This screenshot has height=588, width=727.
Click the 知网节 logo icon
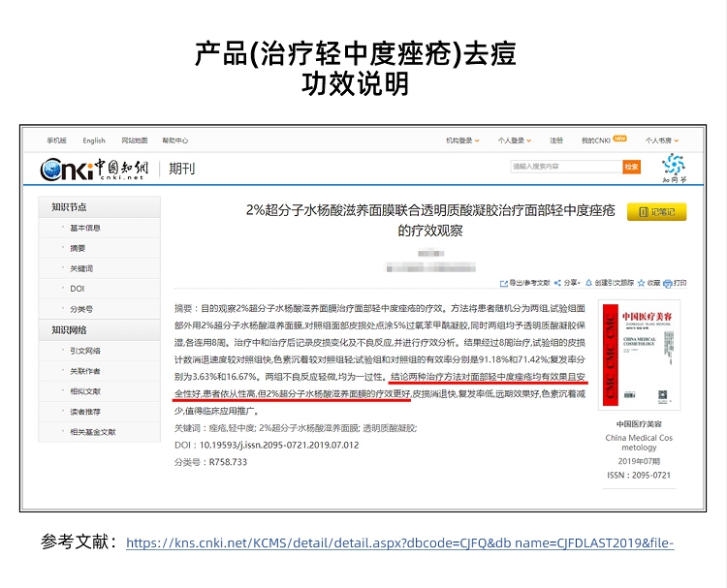(673, 167)
